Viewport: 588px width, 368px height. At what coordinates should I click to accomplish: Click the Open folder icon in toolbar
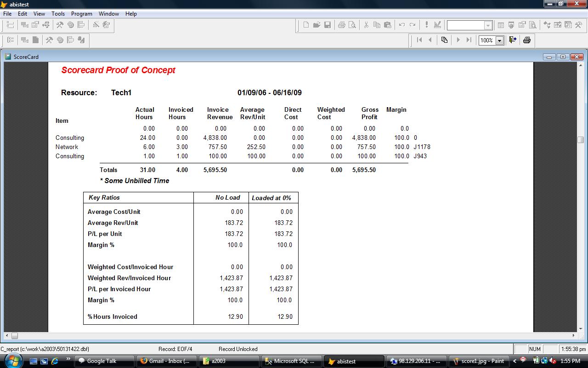click(317, 25)
